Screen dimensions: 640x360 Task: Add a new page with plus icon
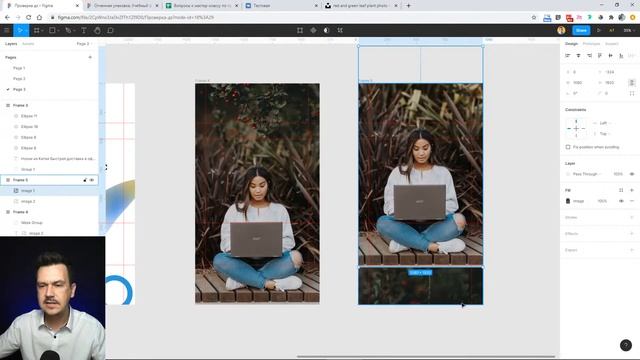click(x=90, y=57)
